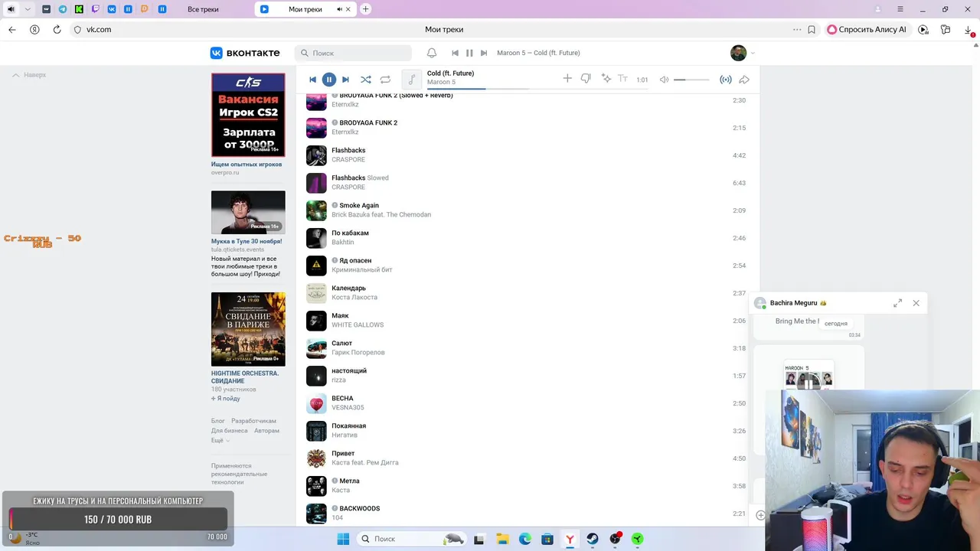Viewport: 980px width, 551px height.
Task: Open Yandex home button in toolbar
Action: 34,29
